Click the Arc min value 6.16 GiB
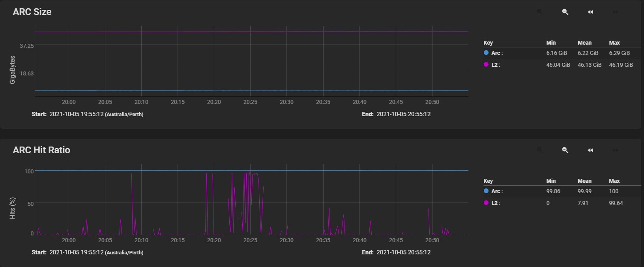Screen dimensions: 644x267 point(556,53)
